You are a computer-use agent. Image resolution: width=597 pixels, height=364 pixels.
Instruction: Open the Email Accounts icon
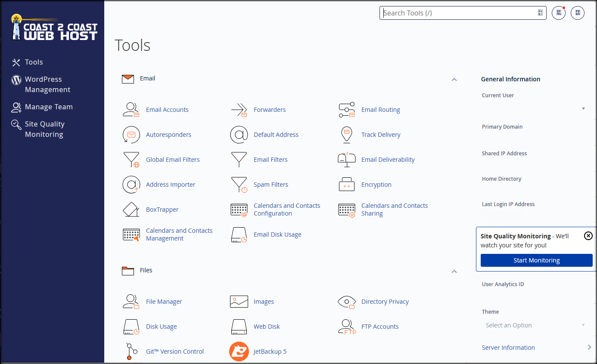click(x=131, y=110)
